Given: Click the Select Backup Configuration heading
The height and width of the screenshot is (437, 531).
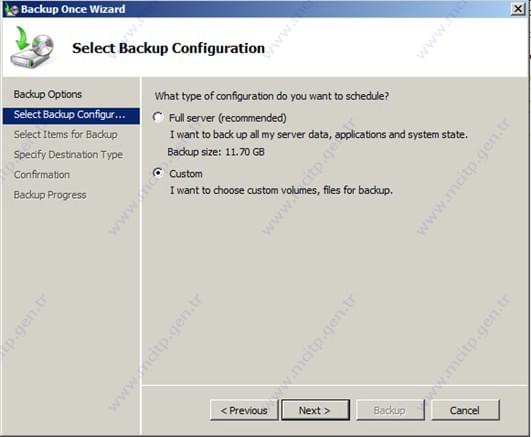Looking at the screenshot, I should [x=168, y=48].
